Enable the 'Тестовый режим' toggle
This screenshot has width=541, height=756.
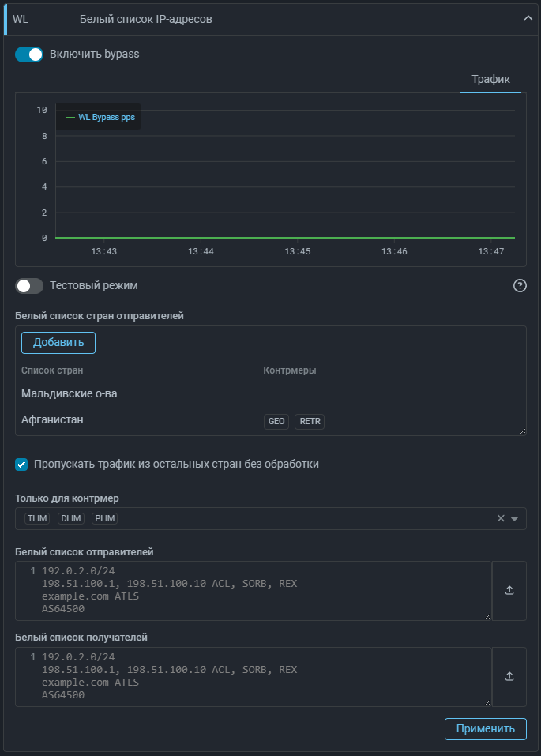(x=29, y=285)
